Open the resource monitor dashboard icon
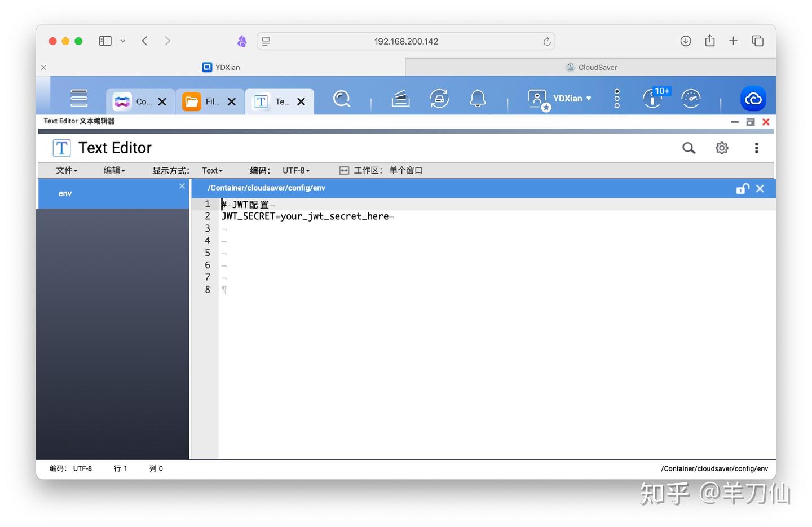Screen dimensions: 812x527 tap(691, 98)
